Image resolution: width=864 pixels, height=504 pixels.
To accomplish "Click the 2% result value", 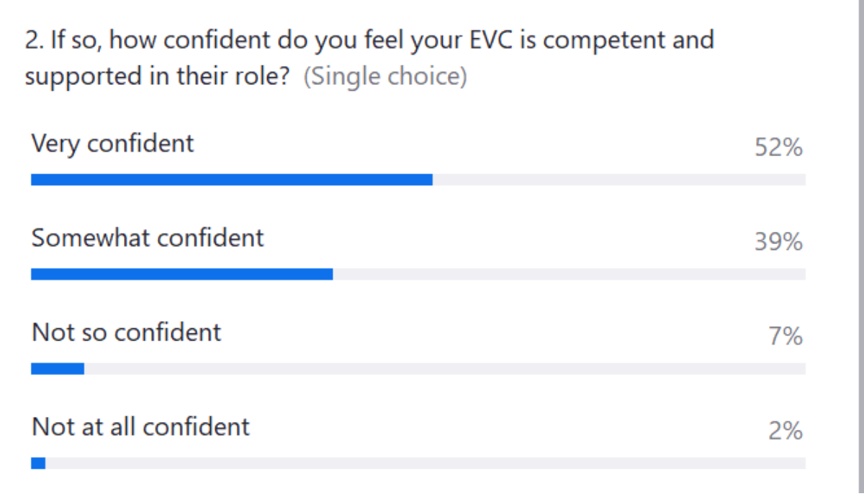I will [x=786, y=431].
